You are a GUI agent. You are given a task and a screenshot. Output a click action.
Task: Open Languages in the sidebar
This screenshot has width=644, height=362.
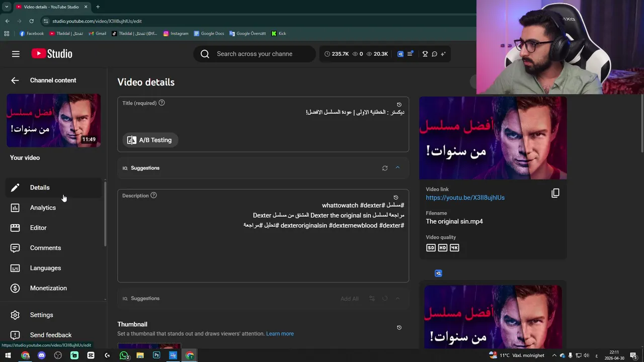54,268
